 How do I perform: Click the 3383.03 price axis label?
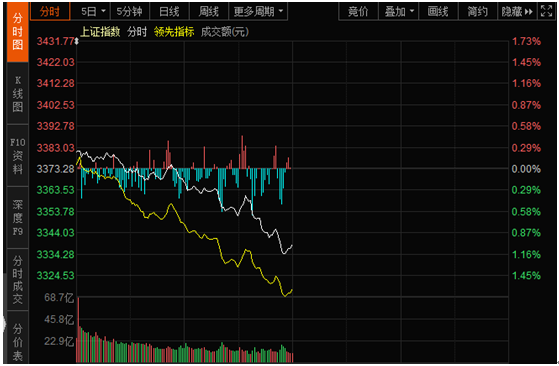coord(56,148)
